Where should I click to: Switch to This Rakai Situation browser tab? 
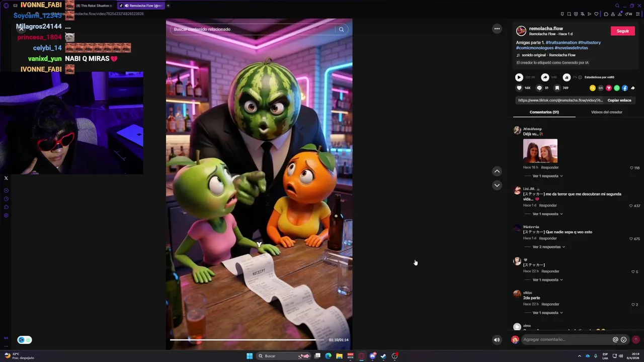pos(94,6)
